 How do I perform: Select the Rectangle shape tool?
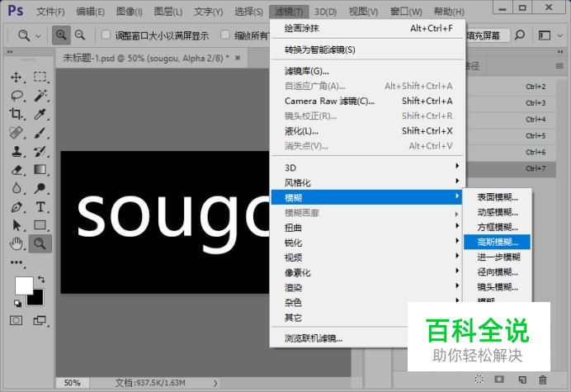pyautogui.click(x=40, y=225)
